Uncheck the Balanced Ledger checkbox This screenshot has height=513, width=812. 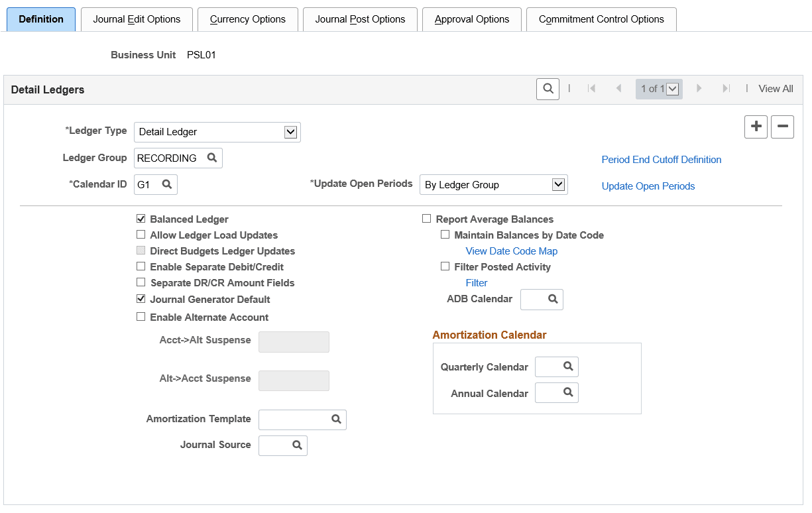click(x=141, y=218)
